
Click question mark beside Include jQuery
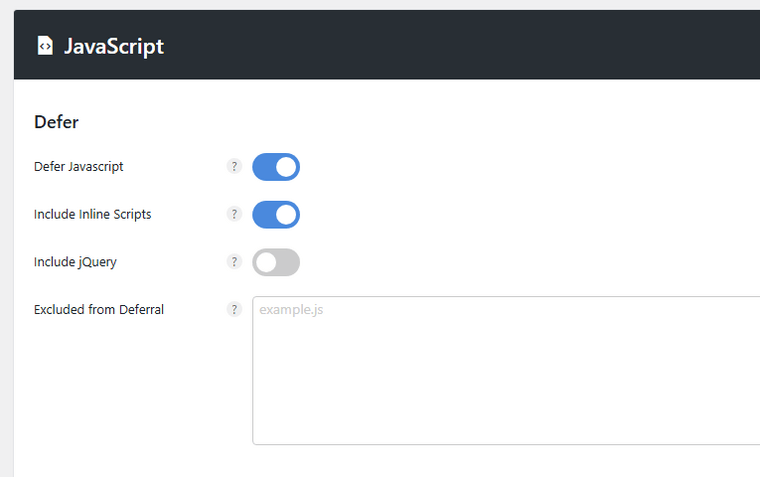(234, 262)
